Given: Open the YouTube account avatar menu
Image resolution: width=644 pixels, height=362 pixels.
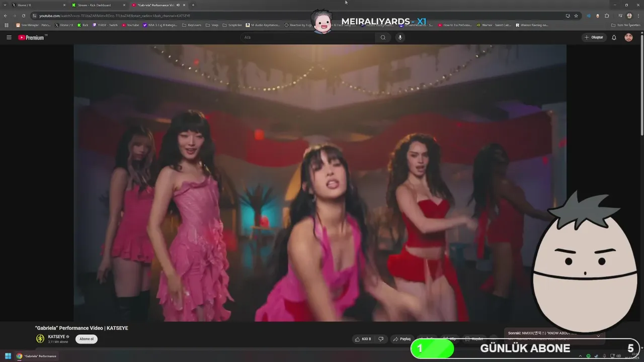Looking at the screenshot, I should [x=628, y=37].
